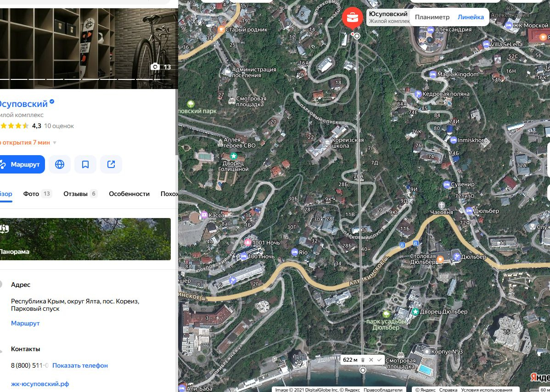Expand the opening hours dropdown arrow
Image resolution: width=550 pixels, height=392 pixels.
55,143
